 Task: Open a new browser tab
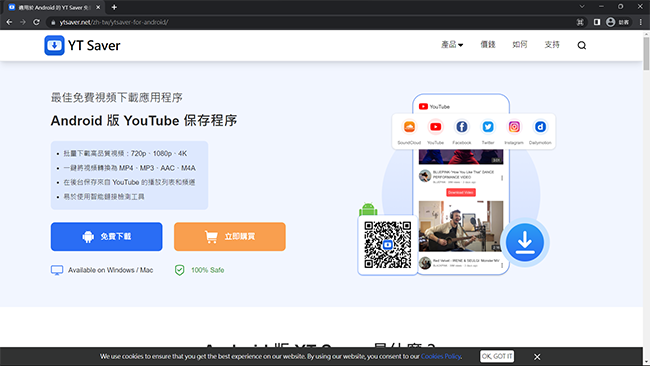[114, 7]
